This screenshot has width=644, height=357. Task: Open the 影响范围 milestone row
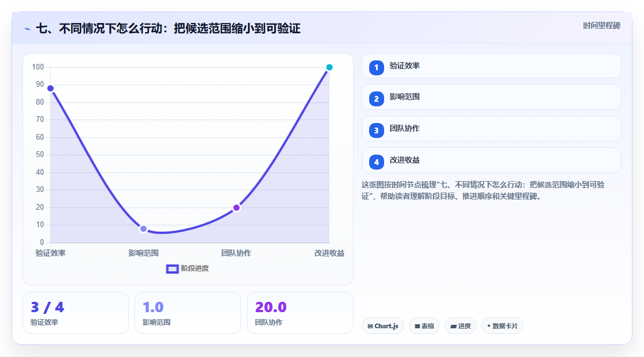click(x=491, y=97)
